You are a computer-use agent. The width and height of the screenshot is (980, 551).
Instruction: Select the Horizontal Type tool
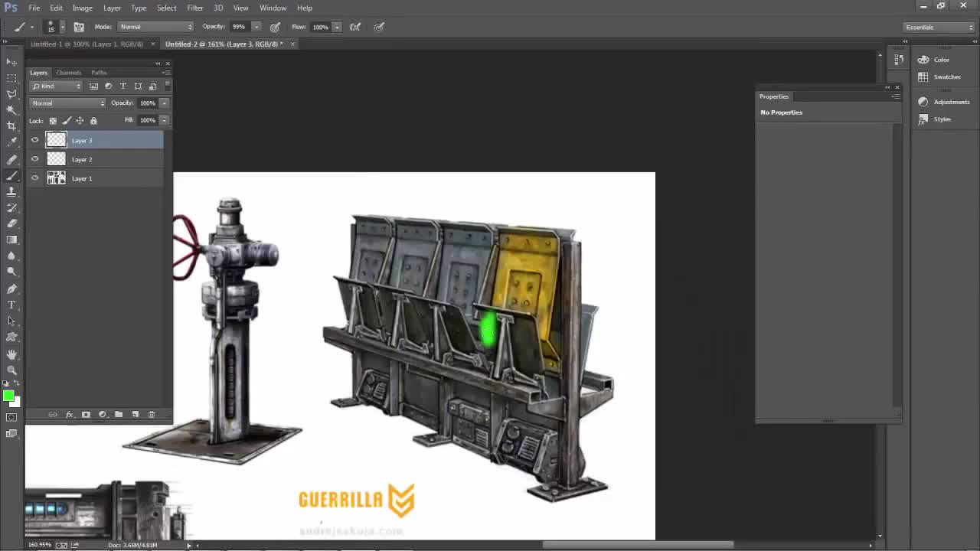tap(11, 305)
